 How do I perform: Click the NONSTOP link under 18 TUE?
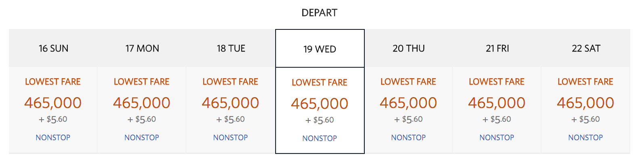click(x=230, y=137)
